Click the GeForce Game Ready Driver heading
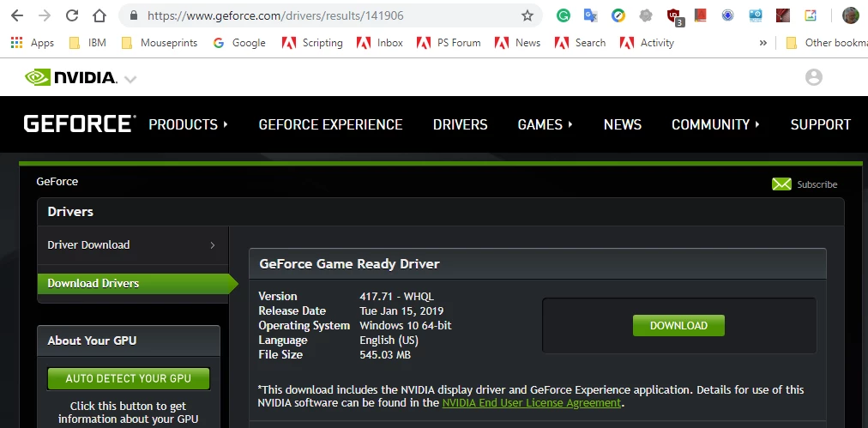Screen dimensions: 868x428 (349, 264)
